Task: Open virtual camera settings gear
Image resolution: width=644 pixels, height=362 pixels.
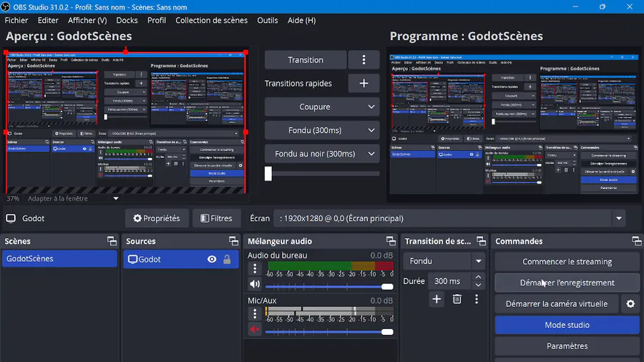Action: click(x=630, y=304)
